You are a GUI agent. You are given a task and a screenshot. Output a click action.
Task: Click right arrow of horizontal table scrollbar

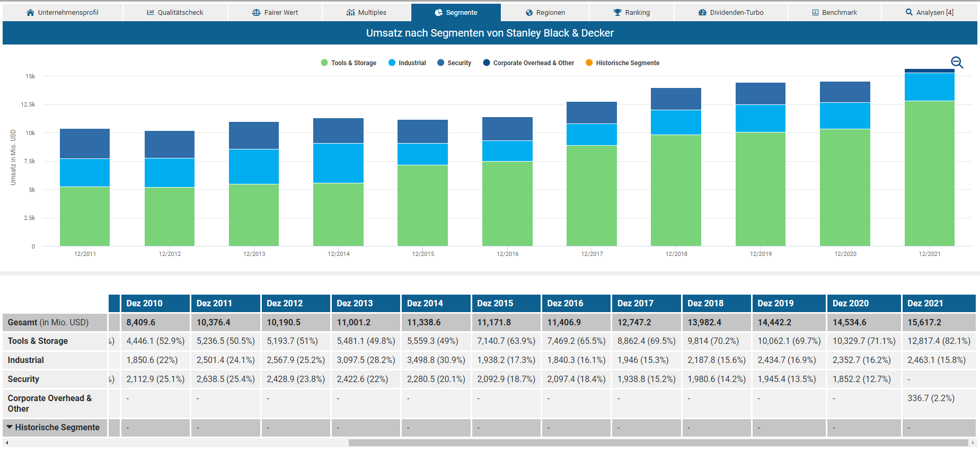[x=973, y=442]
